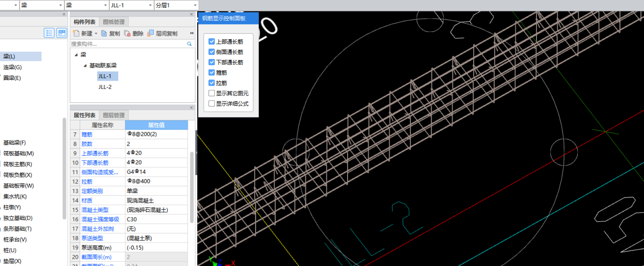
Task: Switch to the 属性列表 tab
Action: click(x=85, y=115)
